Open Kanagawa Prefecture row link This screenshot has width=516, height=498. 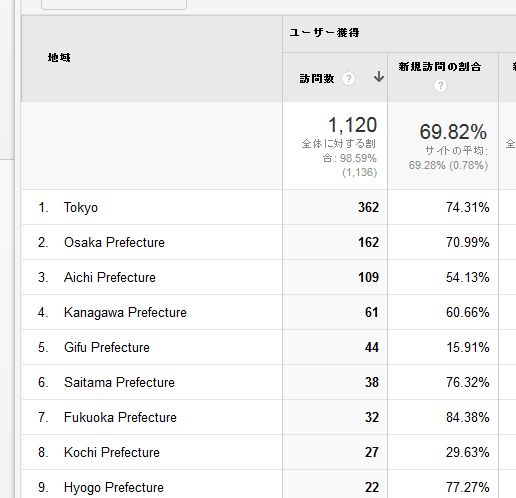pyautogui.click(x=125, y=312)
